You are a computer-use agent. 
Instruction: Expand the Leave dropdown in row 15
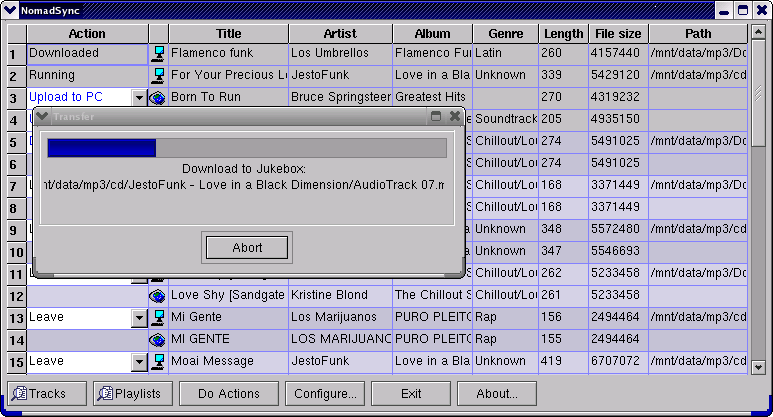pyautogui.click(x=139, y=361)
